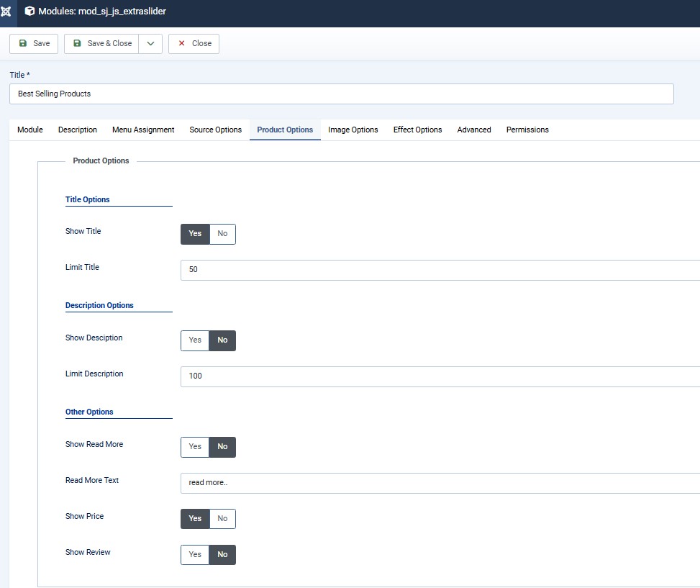
Task: Select the Image Options tab
Action: coord(353,130)
